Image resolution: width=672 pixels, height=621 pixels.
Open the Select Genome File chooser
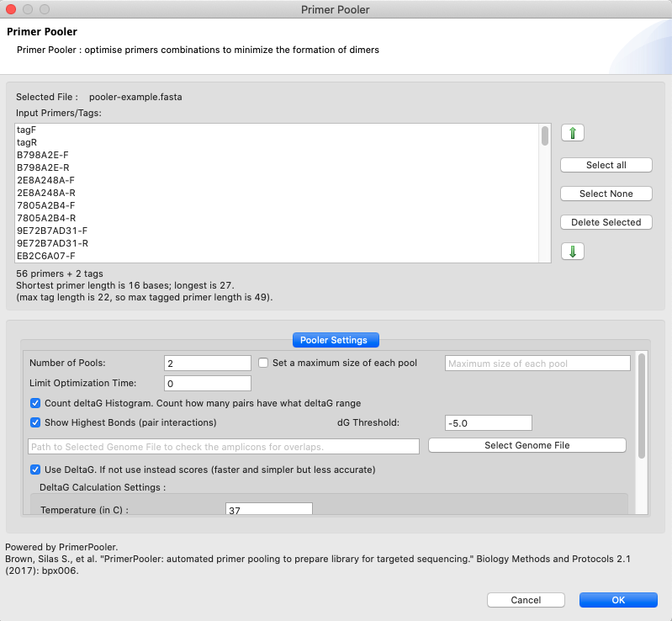[x=527, y=445]
